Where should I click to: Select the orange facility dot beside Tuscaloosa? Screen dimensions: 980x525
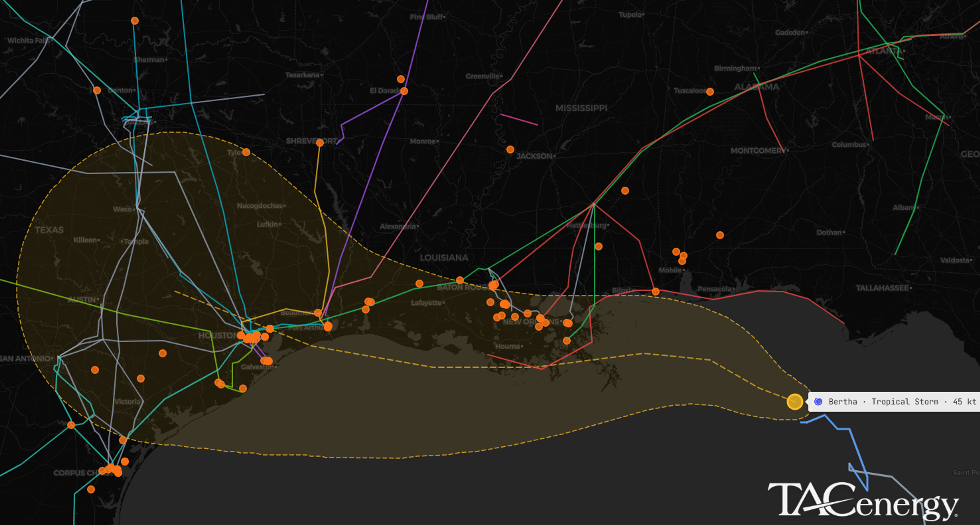[x=710, y=91]
